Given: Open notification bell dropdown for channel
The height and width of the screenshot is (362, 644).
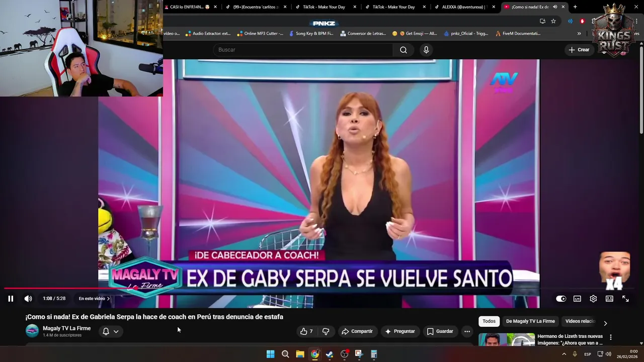Looking at the screenshot, I should (111, 331).
